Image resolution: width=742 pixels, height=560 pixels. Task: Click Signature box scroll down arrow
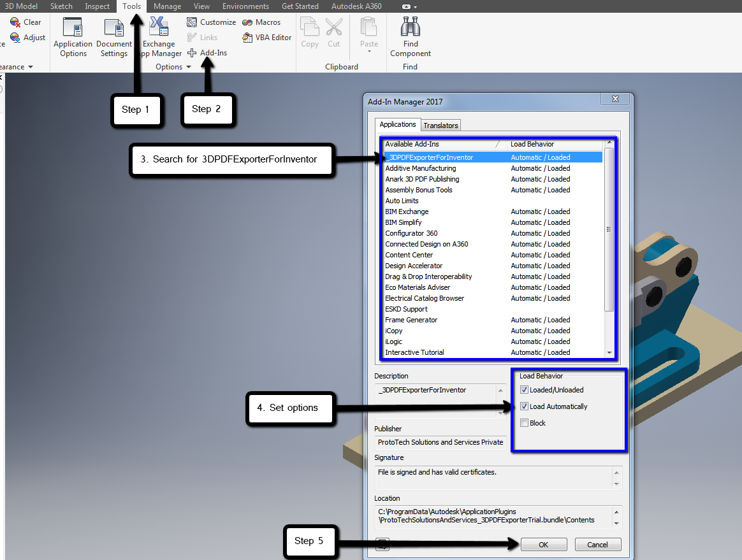616,484
